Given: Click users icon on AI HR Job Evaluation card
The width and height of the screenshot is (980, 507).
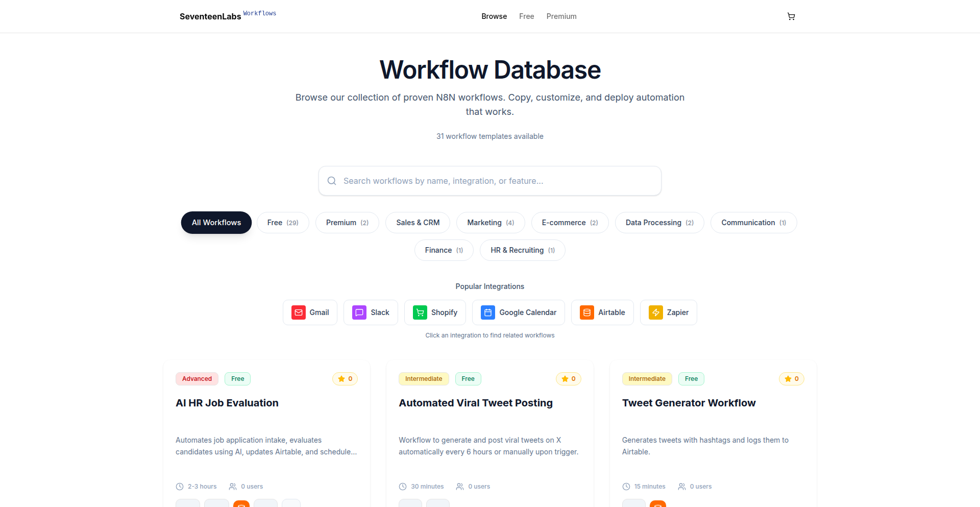Looking at the screenshot, I should coord(233,487).
